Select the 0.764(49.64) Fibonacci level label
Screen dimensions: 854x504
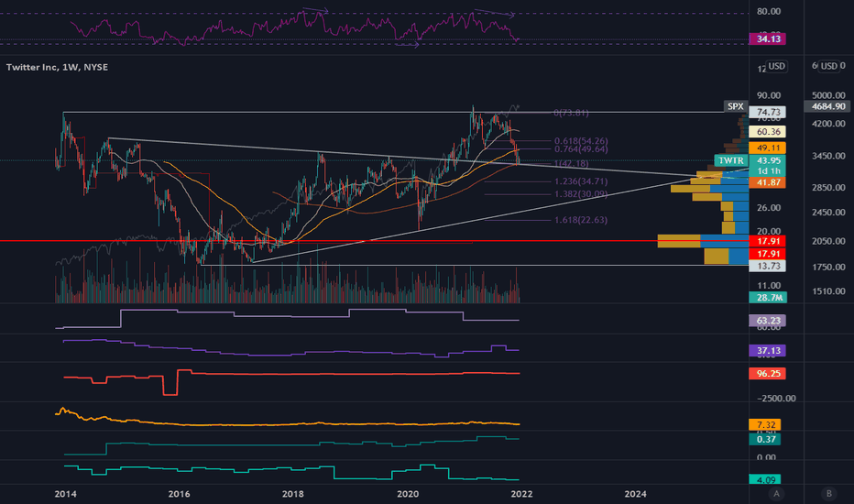581,149
